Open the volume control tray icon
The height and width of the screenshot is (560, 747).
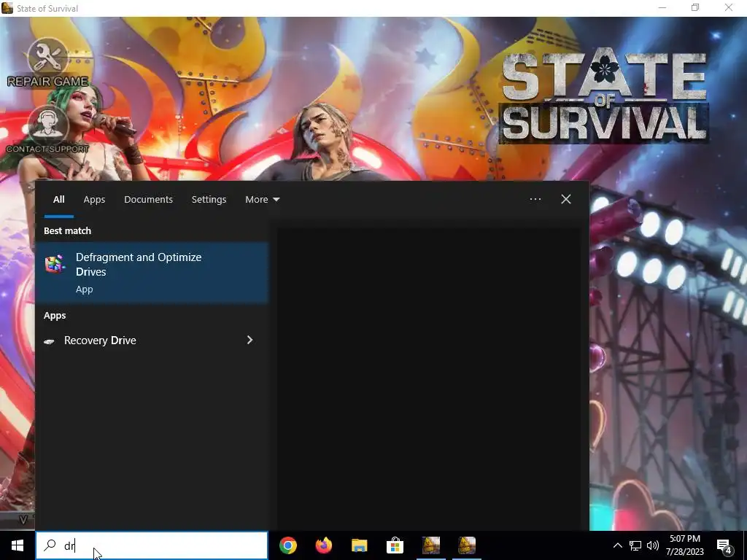[653, 545]
